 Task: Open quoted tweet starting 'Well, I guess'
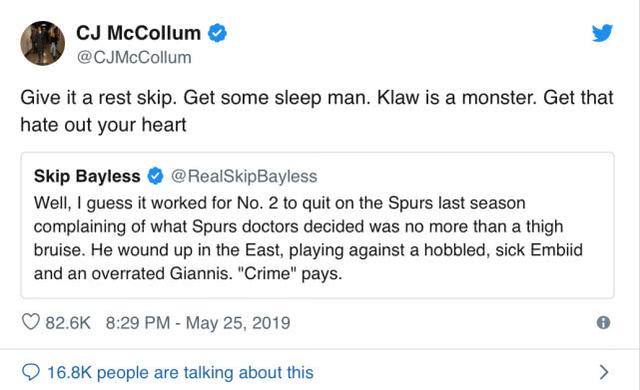coord(317,225)
